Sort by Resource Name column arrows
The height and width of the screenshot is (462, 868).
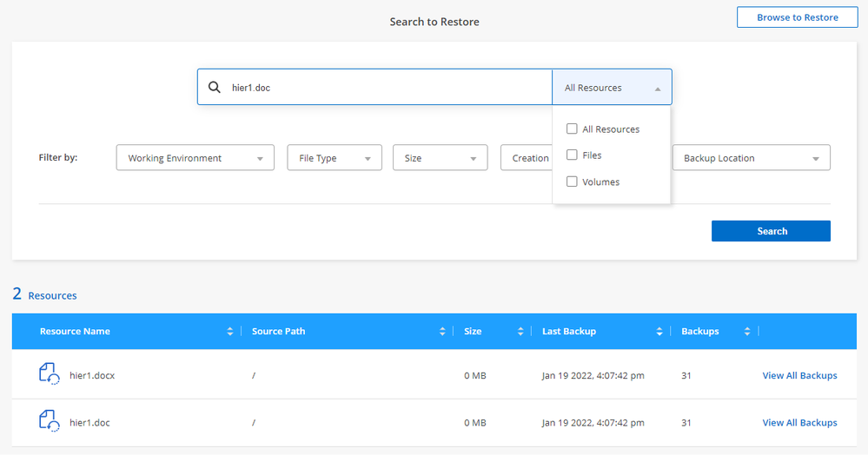pyautogui.click(x=230, y=332)
